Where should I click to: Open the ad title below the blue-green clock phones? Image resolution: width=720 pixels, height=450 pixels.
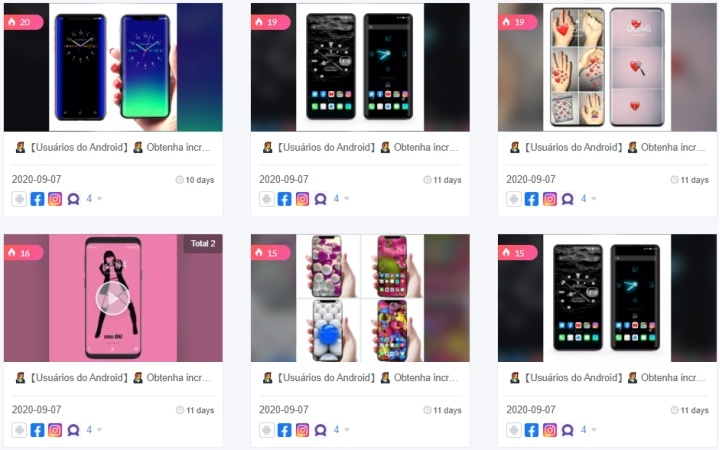click(113, 147)
